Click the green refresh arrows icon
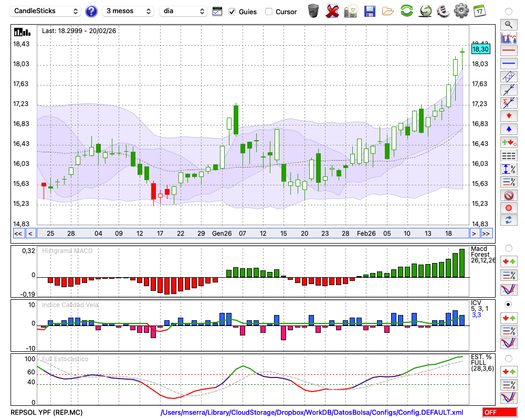 pyautogui.click(x=406, y=11)
